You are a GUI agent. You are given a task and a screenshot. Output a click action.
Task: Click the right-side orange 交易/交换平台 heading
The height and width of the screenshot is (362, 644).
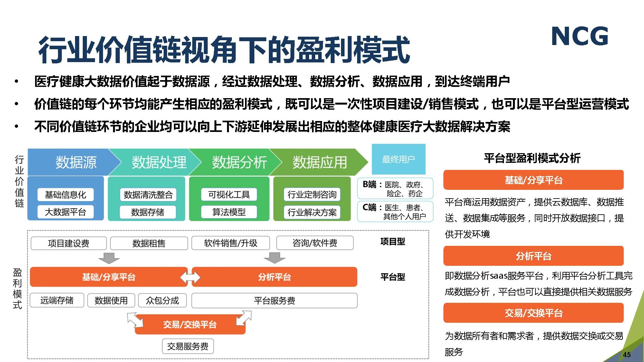tap(533, 313)
